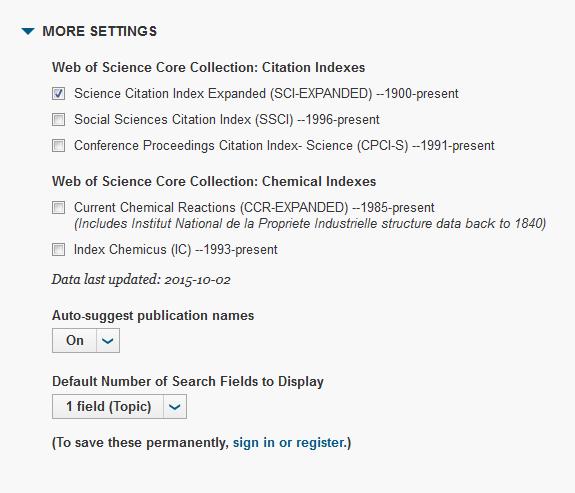Click Index Chemicus 1993-present label text
This screenshot has width=575, height=493.
coord(176,250)
